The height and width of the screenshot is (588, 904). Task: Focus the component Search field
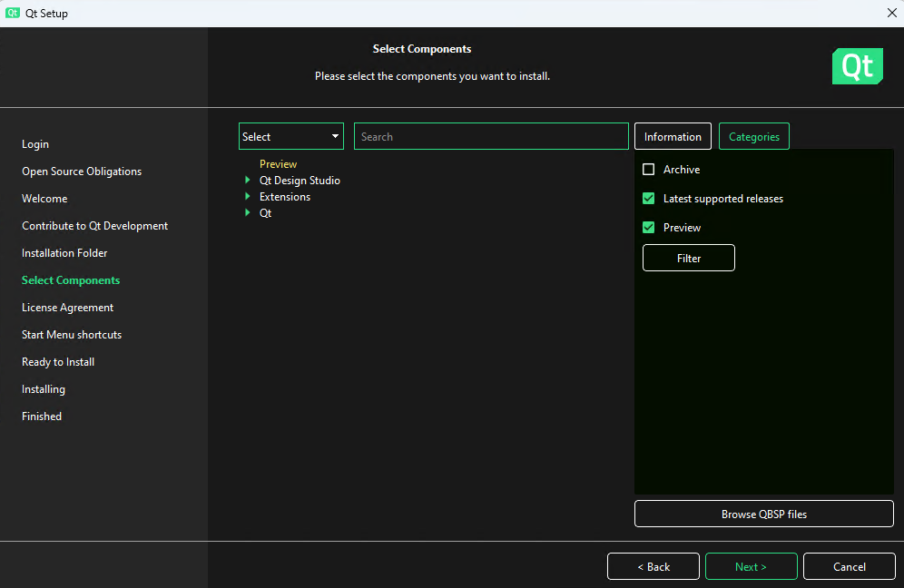click(491, 136)
